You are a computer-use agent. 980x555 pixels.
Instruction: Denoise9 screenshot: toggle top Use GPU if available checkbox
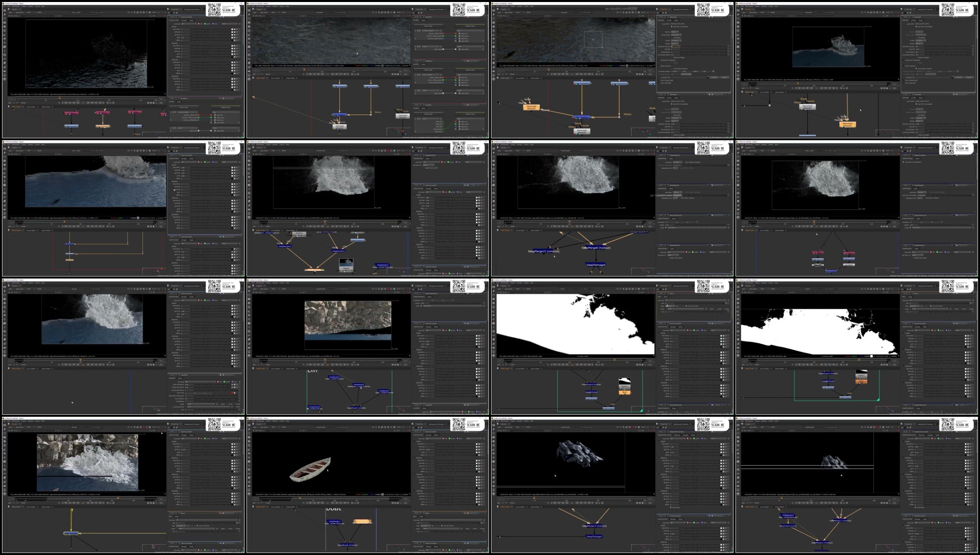point(672,26)
